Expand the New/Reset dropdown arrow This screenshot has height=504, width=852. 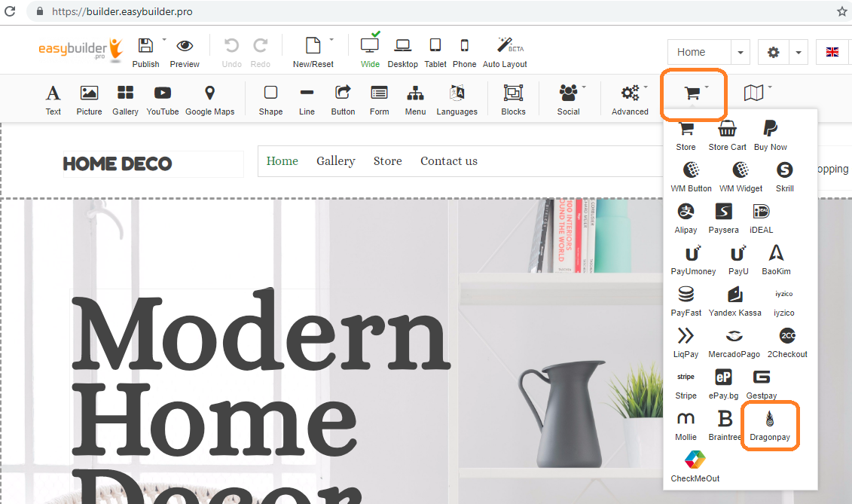pos(331,39)
